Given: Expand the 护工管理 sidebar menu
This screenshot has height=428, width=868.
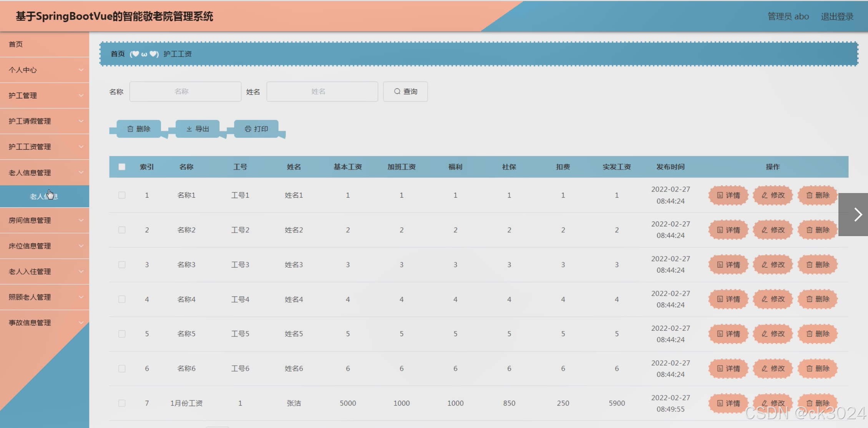Looking at the screenshot, I should point(45,95).
